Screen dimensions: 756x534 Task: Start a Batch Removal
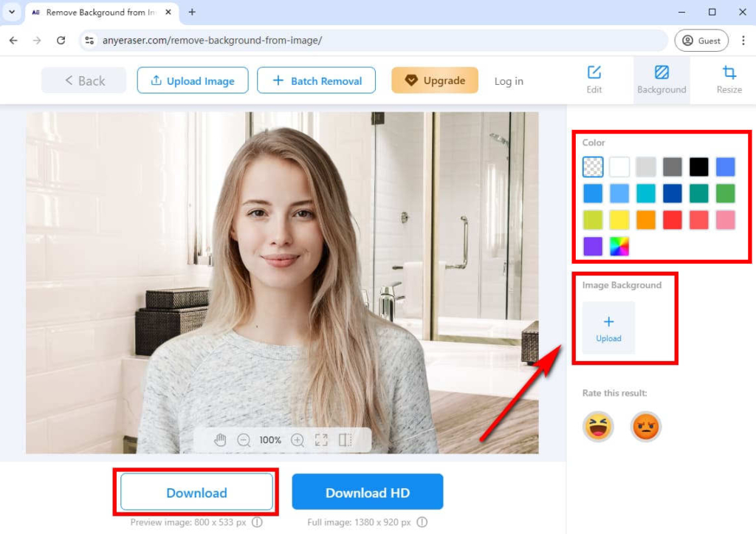click(x=316, y=81)
